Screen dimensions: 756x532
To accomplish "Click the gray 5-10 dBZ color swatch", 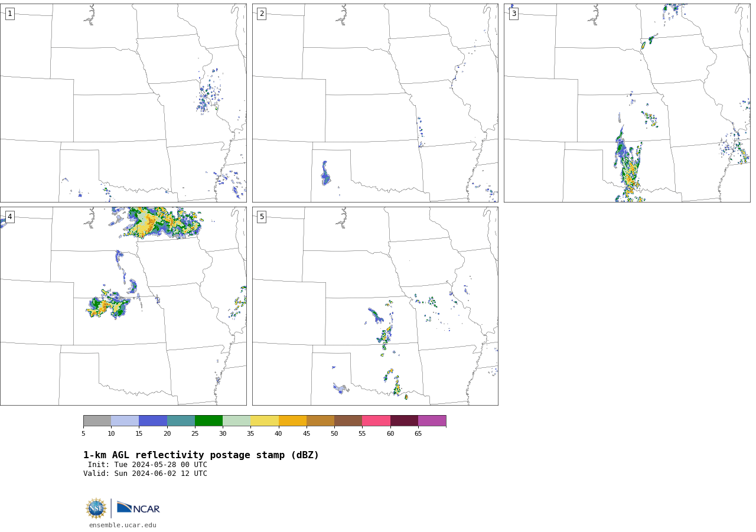I will (x=97, y=420).
